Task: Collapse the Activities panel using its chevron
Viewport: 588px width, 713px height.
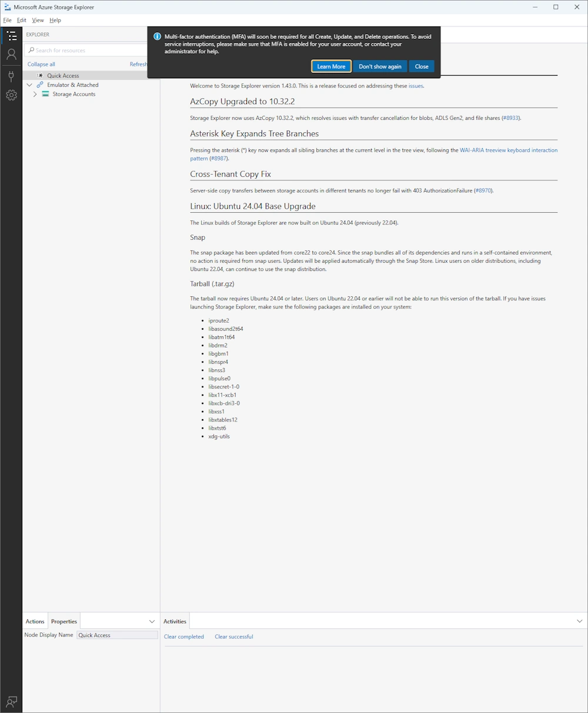Action: [579, 621]
